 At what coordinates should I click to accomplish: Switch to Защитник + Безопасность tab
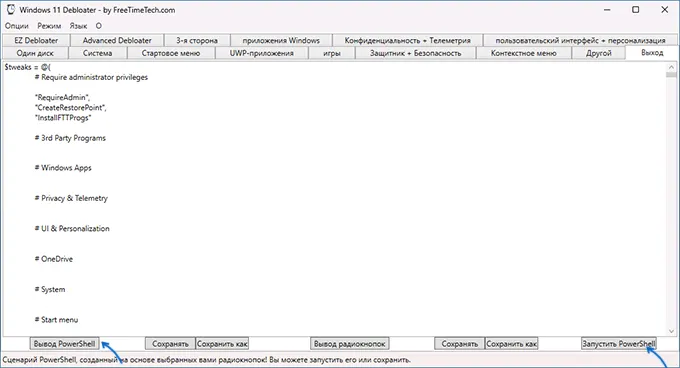pos(415,53)
